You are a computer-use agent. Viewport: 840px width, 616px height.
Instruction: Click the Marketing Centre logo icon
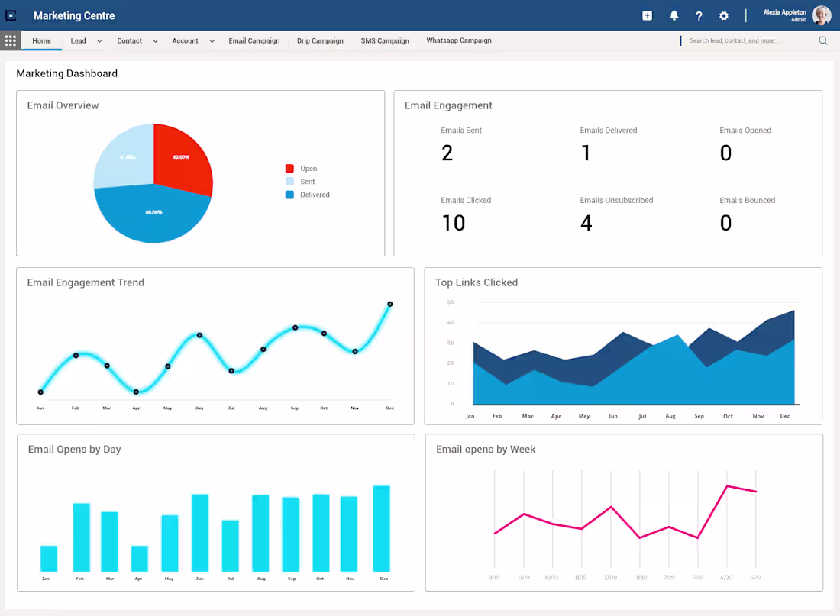click(x=10, y=15)
